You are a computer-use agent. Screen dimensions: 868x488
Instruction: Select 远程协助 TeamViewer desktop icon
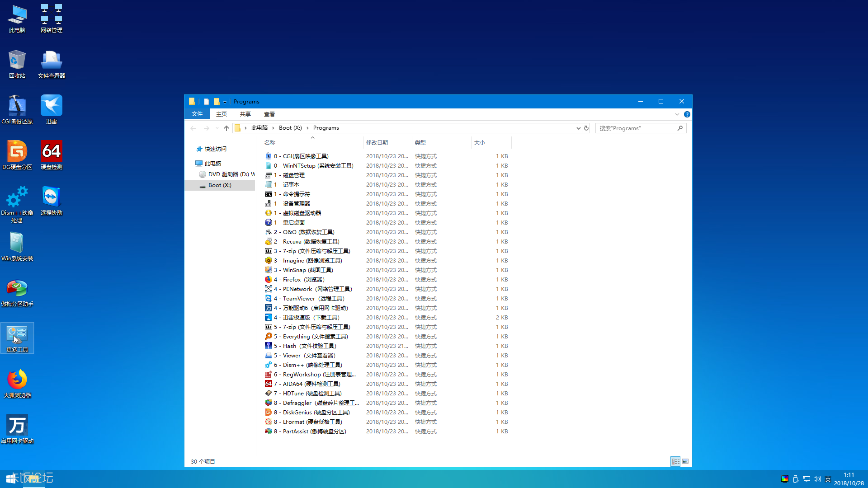click(52, 201)
